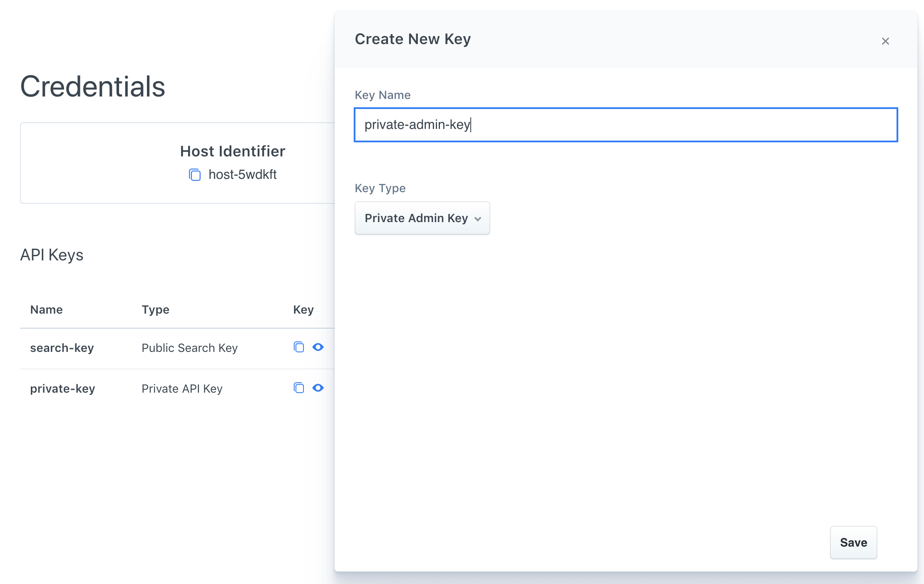The width and height of the screenshot is (924, 584).
Task: Click the Credentials page title
Action: tap(92, 86)
